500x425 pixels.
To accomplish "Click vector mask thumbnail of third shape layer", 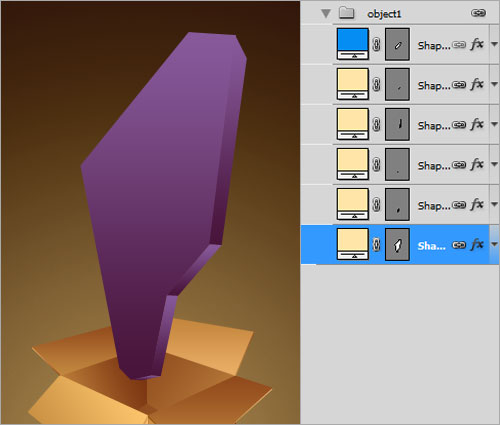I will coord(397,124).
